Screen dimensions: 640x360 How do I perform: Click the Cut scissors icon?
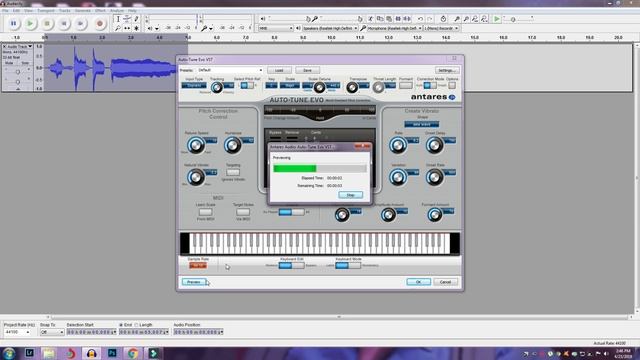370,19
